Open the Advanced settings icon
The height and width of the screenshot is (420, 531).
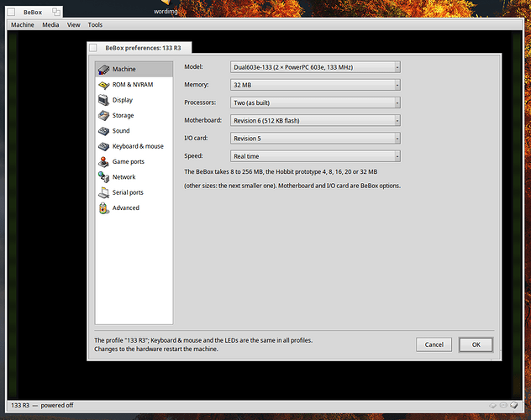pos(103,207)
